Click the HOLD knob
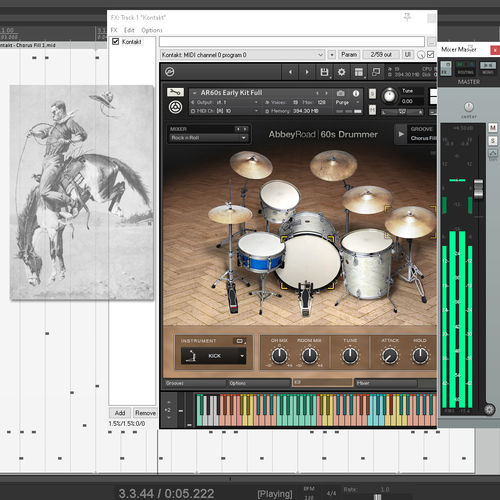This screenshot has width=500, height=500. pos(420,355)
